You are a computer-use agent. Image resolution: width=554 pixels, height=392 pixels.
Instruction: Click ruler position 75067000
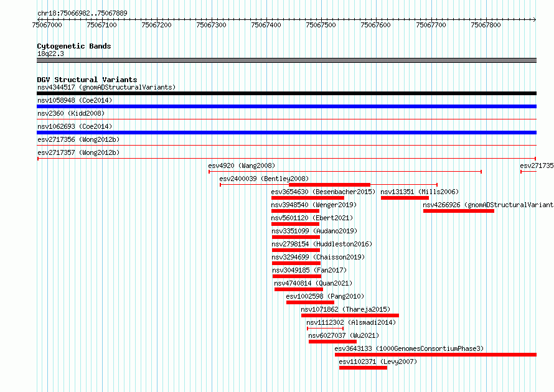(47, 25)
